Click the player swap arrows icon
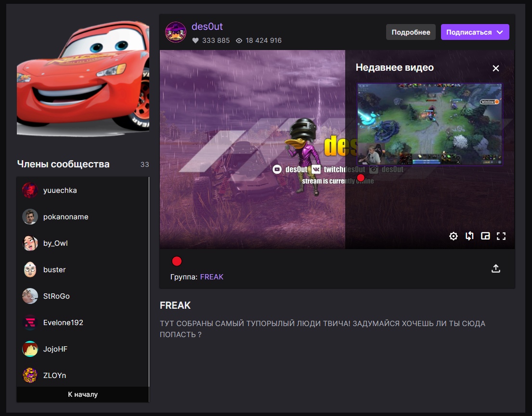The height and width of the screenshot is (416, 532). click(469, 236)
